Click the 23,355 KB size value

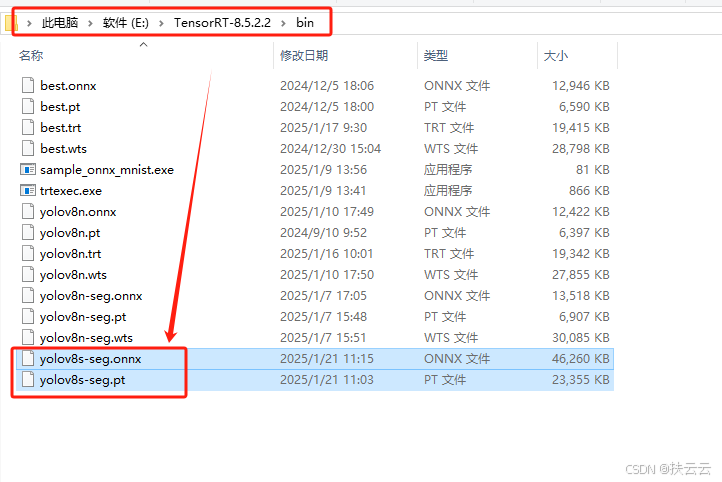(x=581, y=380)
